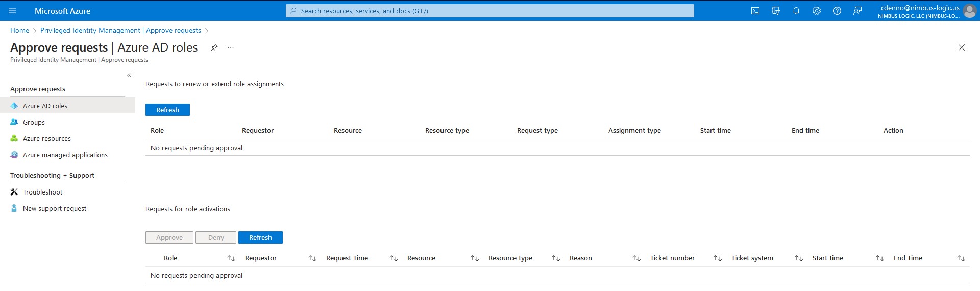The image size is (980, 291).
Task: Open New support request in the sidebar
Action: [67, 208]
